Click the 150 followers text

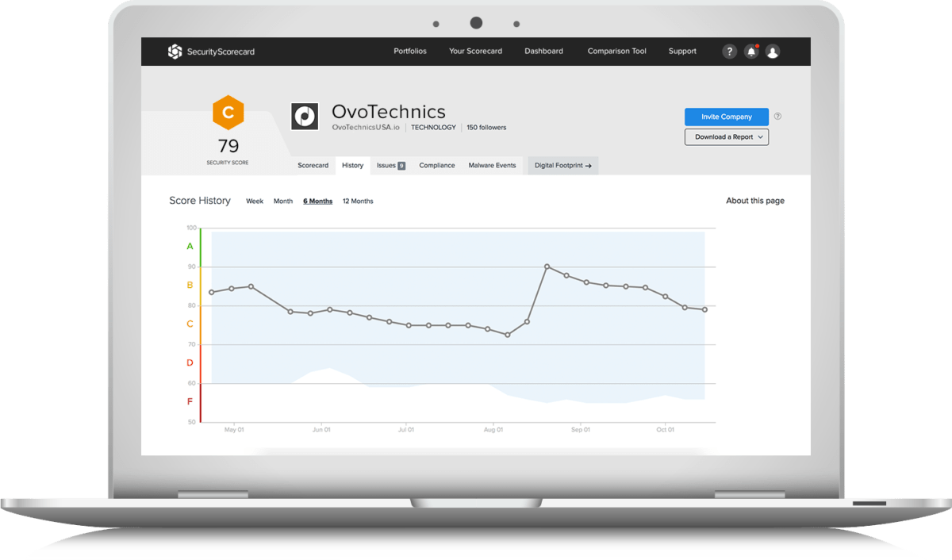[x=486, y=128]
